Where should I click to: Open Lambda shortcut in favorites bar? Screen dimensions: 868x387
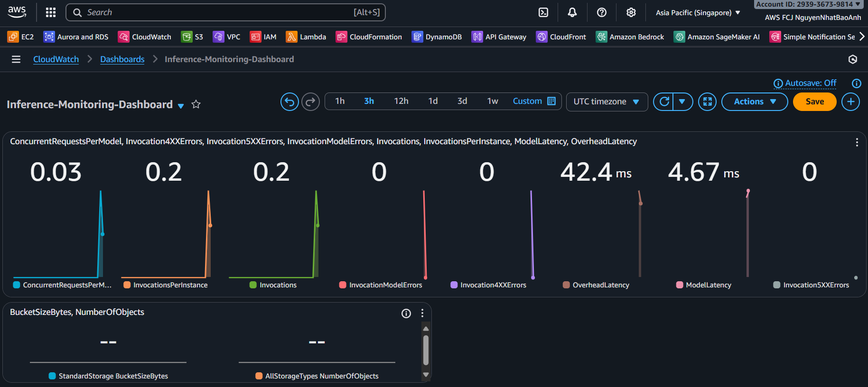(x=306, y=37)
